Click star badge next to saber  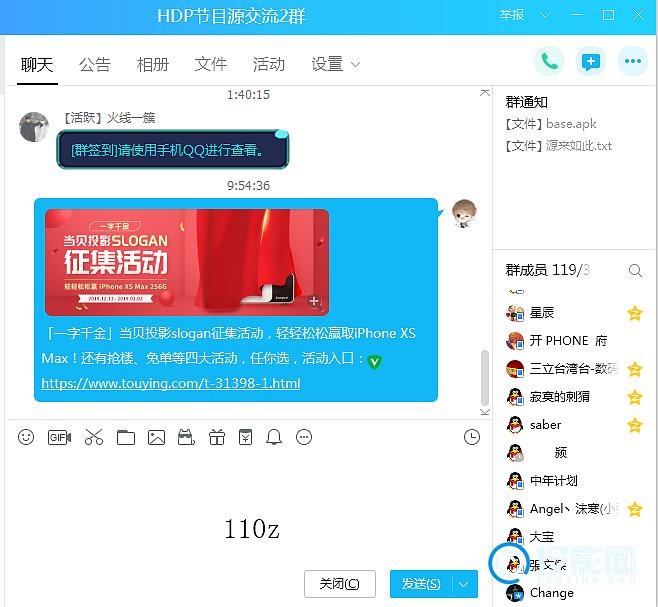[634, 425]
